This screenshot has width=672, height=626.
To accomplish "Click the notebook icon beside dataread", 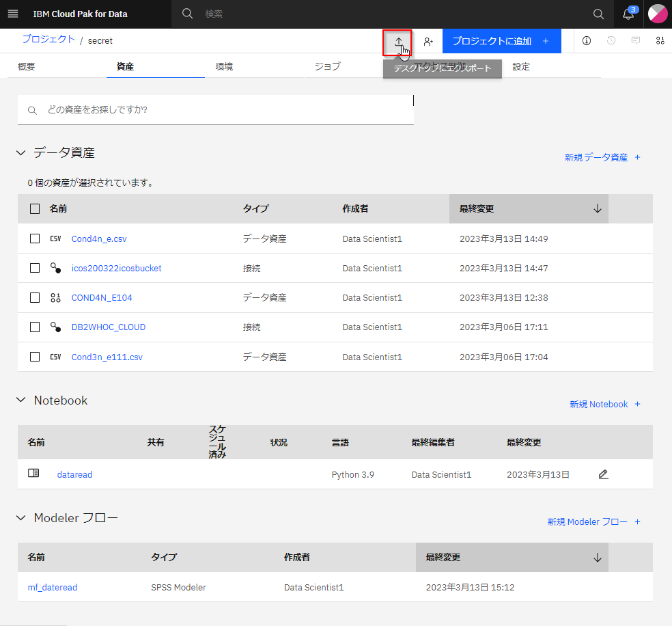I will point(33,473).
